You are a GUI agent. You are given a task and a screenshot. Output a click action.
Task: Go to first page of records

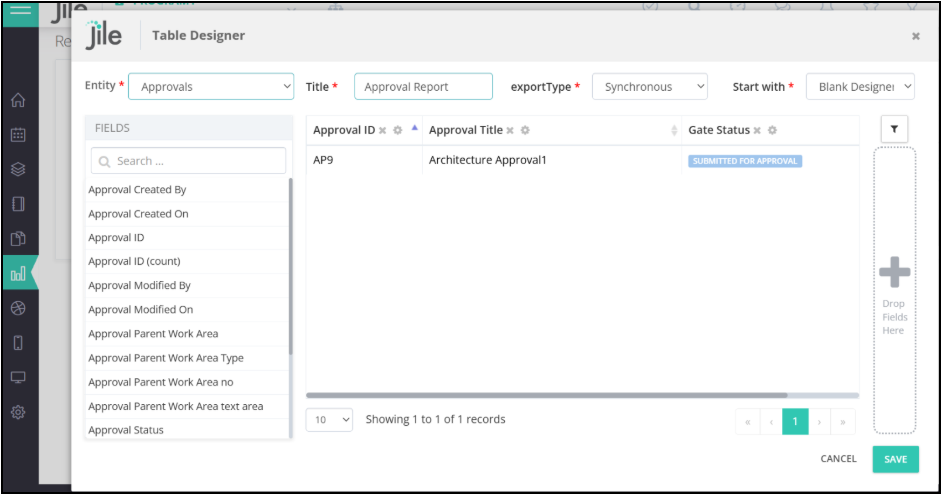pyautogui.click(x=748, y=422)
